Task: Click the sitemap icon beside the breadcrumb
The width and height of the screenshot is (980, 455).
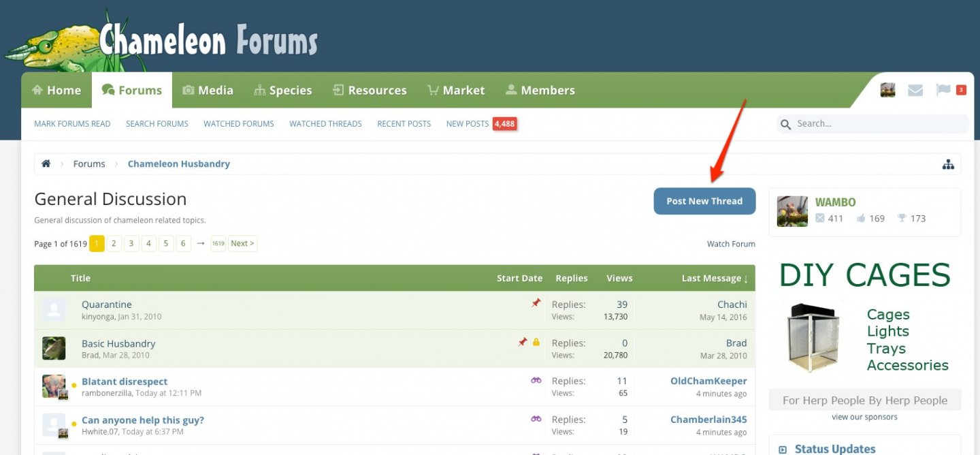Action: [x=948, y=164]
